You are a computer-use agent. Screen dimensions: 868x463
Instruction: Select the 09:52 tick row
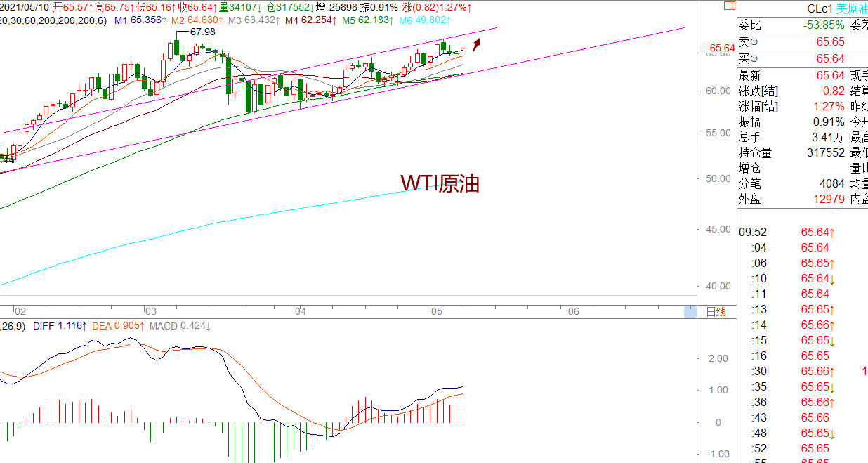803,233
